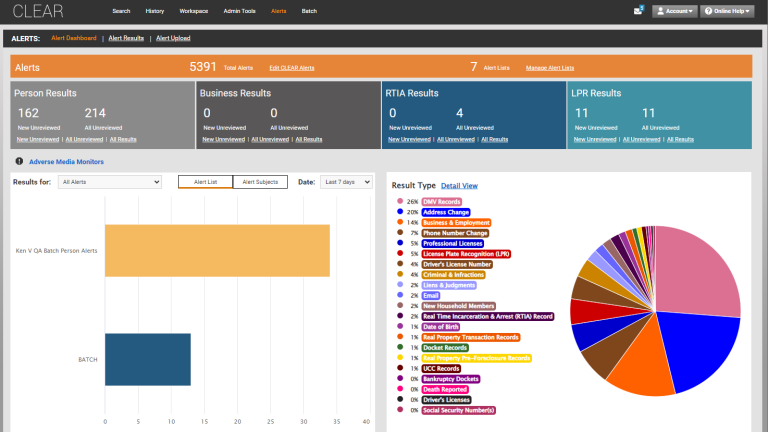Click the Docket Records legend dot
Screen dimensions: 768x432
point(400,347)
